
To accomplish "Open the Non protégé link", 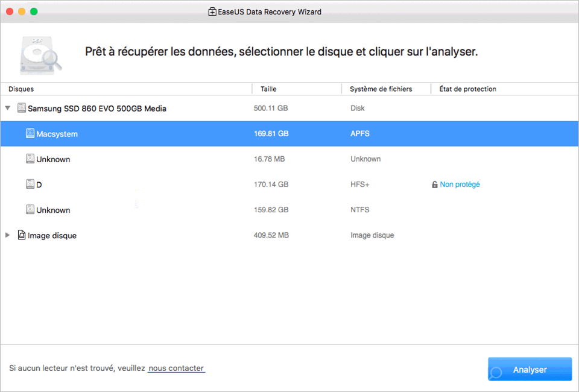I will [x=460, y=185].
